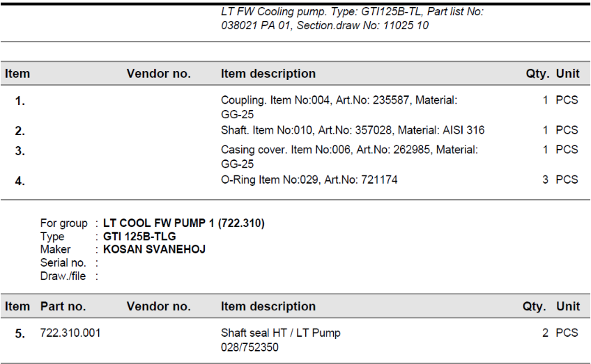Click the quantity 3 on the O-Ring row

pyautogui.click(x=545, y=180)
